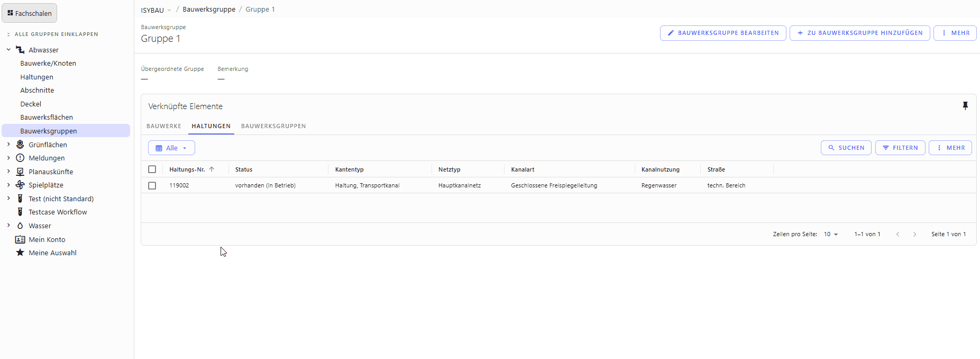This screenshot has height=359, width=980.
Task: Select Haltungen in the sidebar tree
Action: click(37, 77)
